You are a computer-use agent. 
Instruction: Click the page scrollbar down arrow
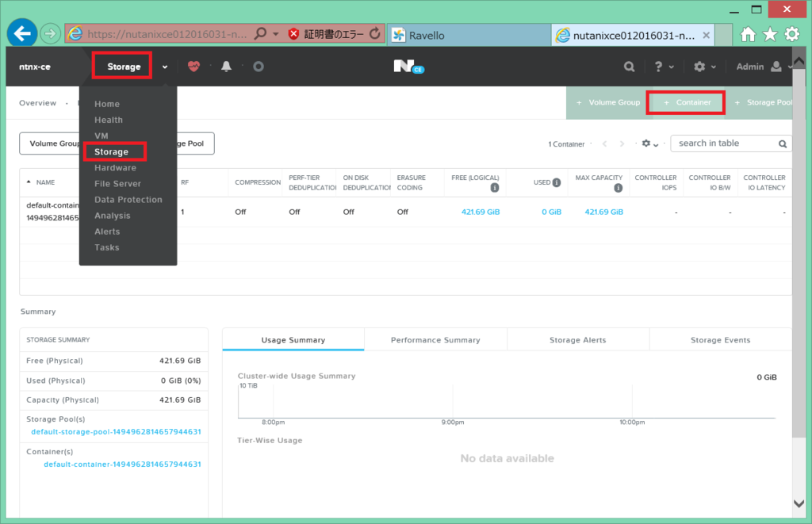point(799,503)
